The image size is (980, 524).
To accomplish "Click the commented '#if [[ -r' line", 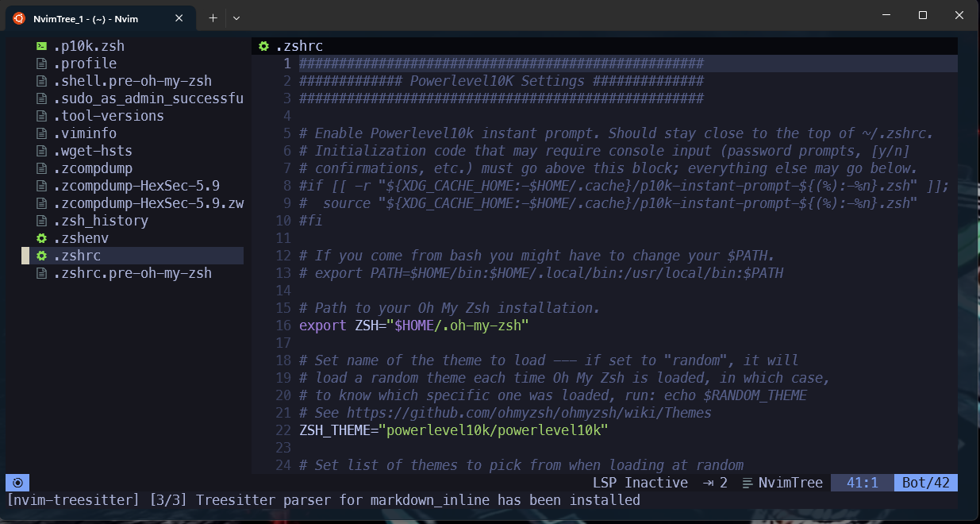I will 625,186.
